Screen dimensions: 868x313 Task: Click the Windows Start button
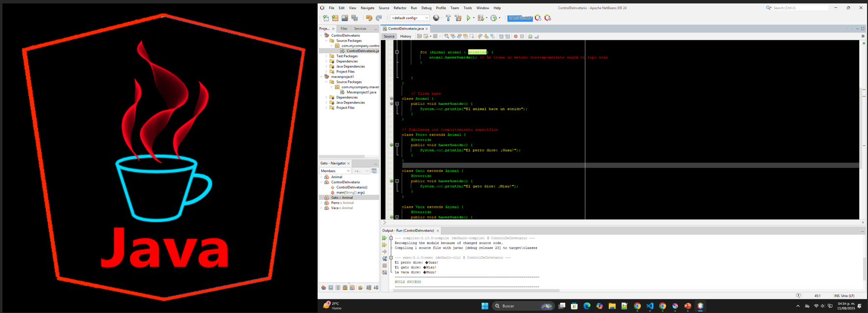(x=485, y=306)
